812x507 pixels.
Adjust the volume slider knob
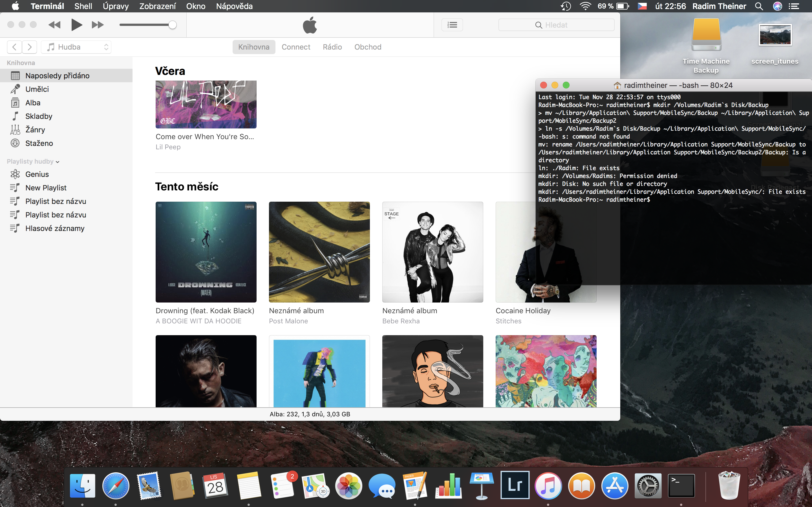click(172, 25)
